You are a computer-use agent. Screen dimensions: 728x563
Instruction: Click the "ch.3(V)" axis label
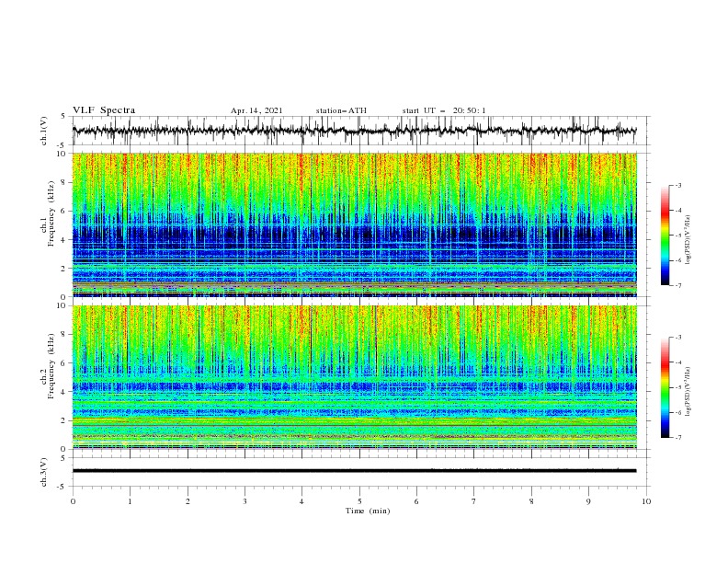tap(44, 472)
